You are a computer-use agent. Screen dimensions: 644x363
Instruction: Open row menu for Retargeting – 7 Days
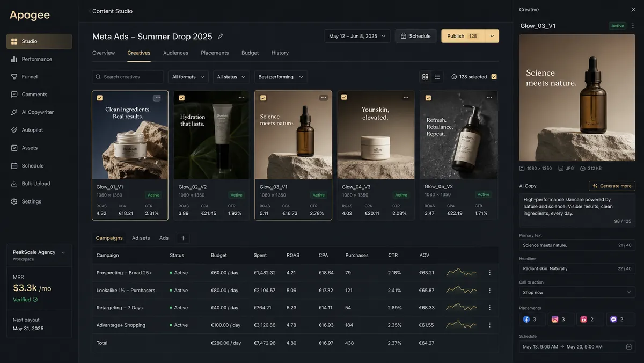click(489, 308)
